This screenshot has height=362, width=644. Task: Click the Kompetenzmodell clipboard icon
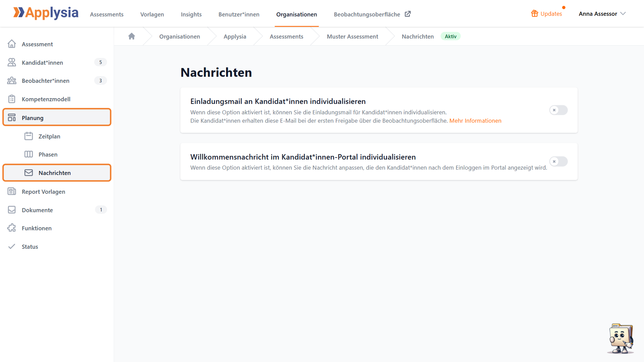(12, 99)
